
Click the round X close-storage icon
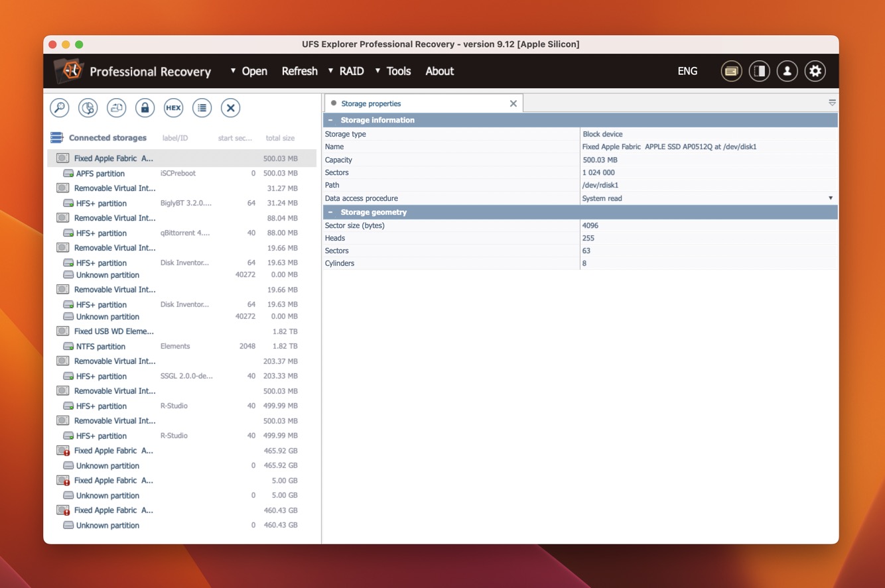[230, 108]
